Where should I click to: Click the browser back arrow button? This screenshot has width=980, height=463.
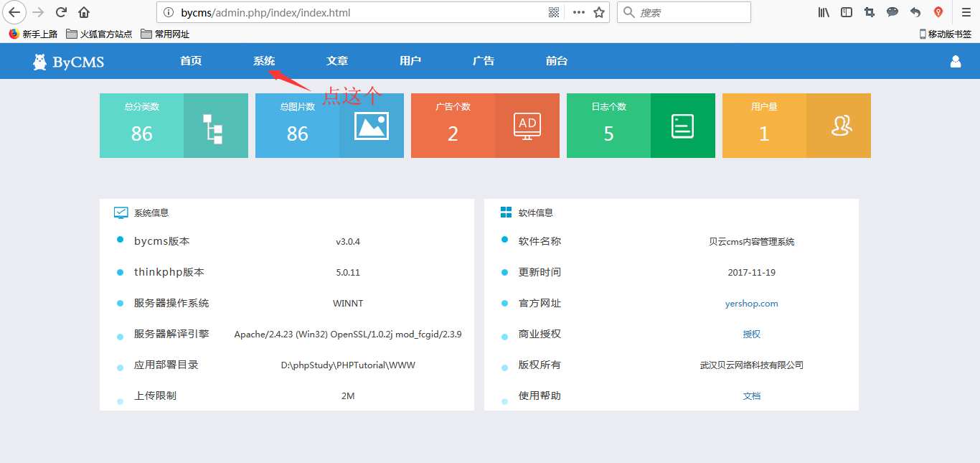click(14, 12)
